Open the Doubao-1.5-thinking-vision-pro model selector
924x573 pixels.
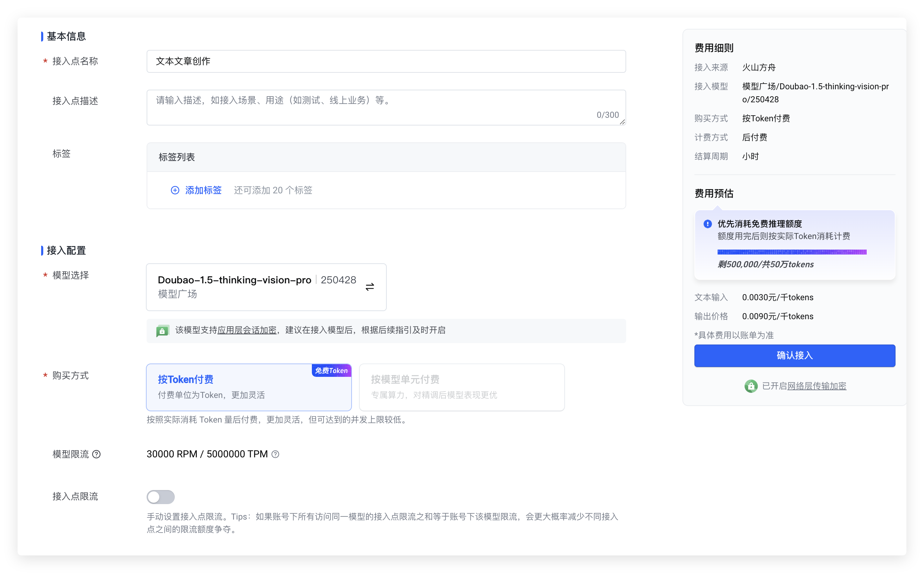(x=266, y=287)
